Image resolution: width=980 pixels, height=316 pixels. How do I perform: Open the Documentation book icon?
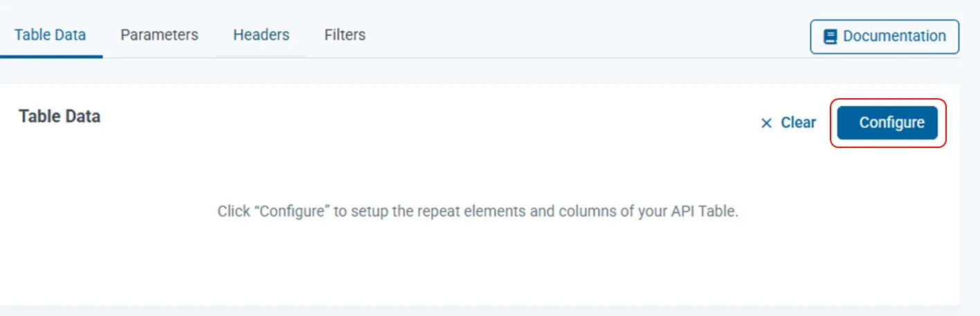pyautogui.click(x=830, y=37)
